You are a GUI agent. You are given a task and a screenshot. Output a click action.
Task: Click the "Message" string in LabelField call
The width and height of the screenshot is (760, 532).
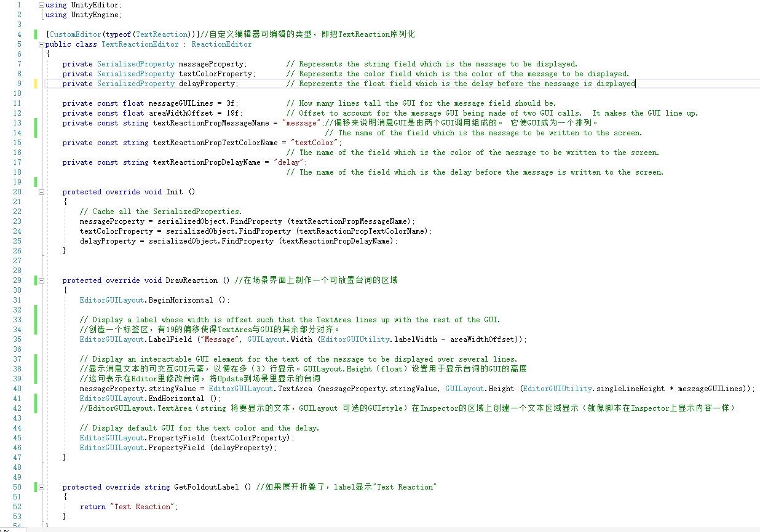click(220, 339)
